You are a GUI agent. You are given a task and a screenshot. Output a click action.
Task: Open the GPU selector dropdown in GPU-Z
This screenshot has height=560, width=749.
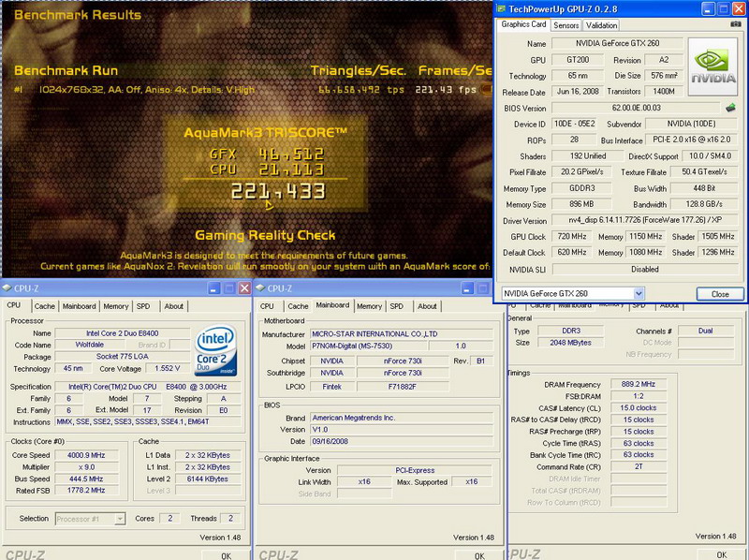click(639, 293)
